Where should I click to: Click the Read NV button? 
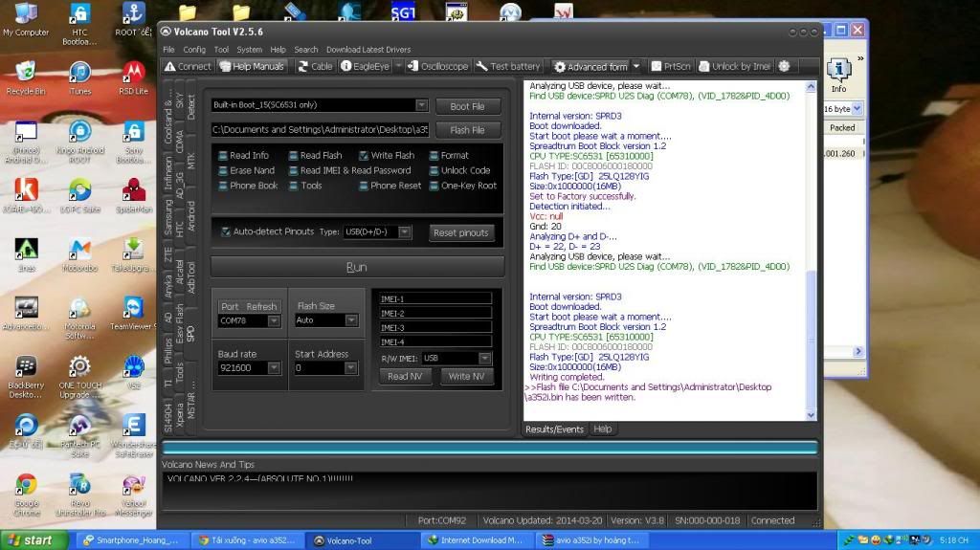(x=405, y=376)
